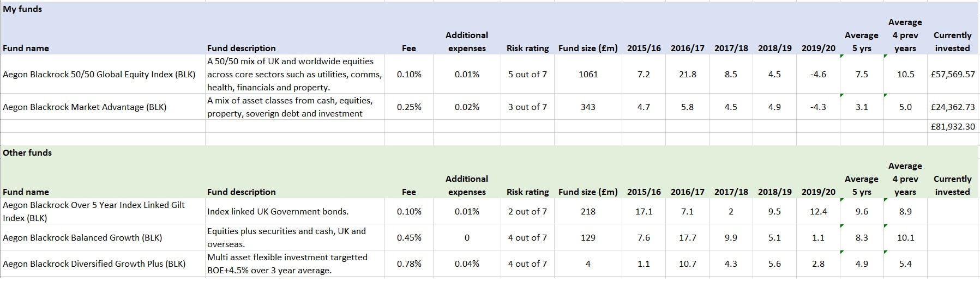This screenshot has height=282, width=980.
Task: Click the £24,362.73 invested amount cell
Action: coord(953,107)
